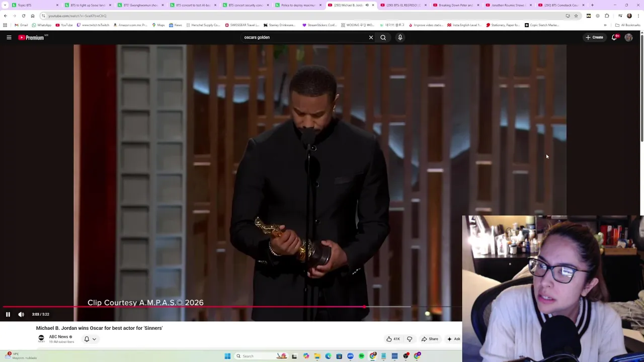Open Spotify from the taskbar
Screen dimensions: 644x362
[x=361, y=356]
